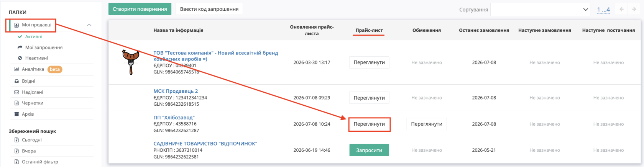Apply the Останній фільтр saved search

pyautogui.click(x=40, y=162)
